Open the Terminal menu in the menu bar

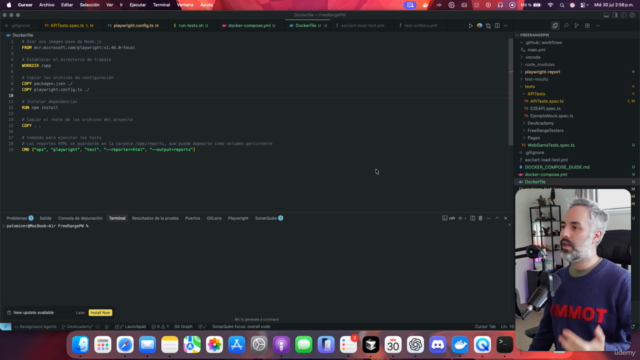click(161, 5)
